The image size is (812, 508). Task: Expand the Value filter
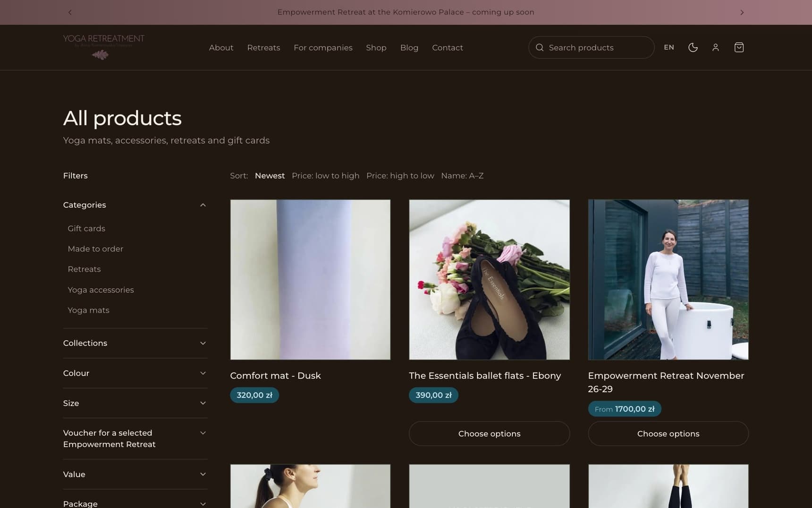coord(135,474)
